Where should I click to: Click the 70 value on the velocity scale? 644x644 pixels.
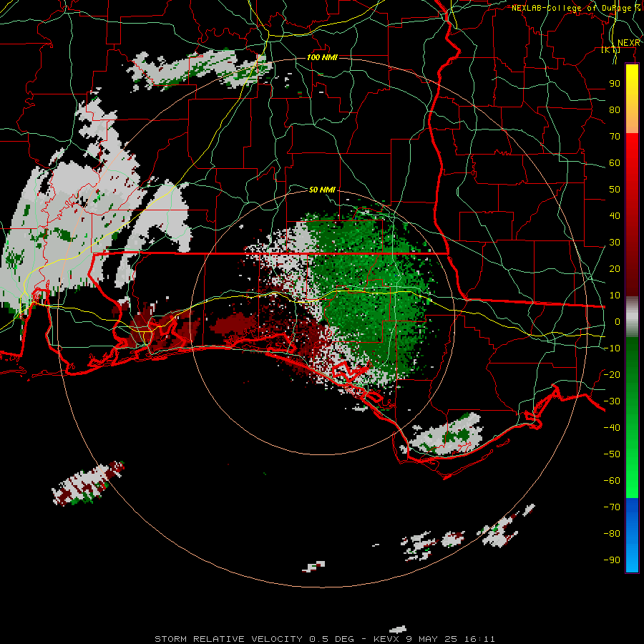(615, 137)
